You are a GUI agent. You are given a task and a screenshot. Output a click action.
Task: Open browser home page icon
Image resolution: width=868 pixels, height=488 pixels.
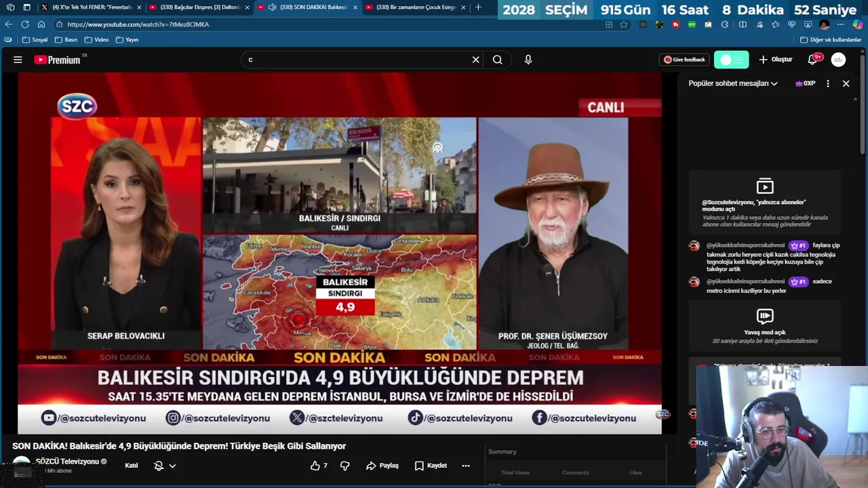click(x=42, y=24)
